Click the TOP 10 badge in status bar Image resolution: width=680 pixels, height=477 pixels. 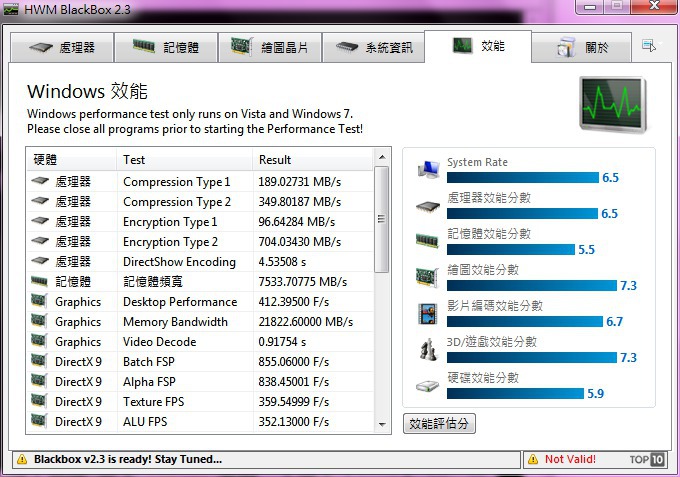pyautogui.click(x=647, y=459)
